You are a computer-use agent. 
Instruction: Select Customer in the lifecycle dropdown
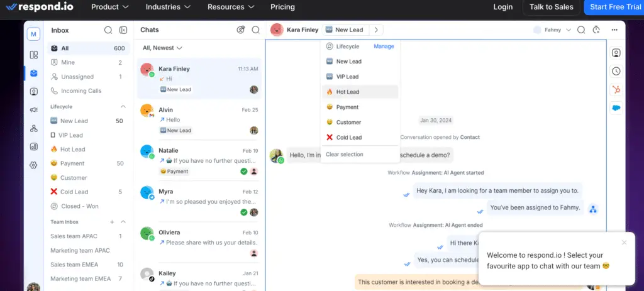point(360,123)
